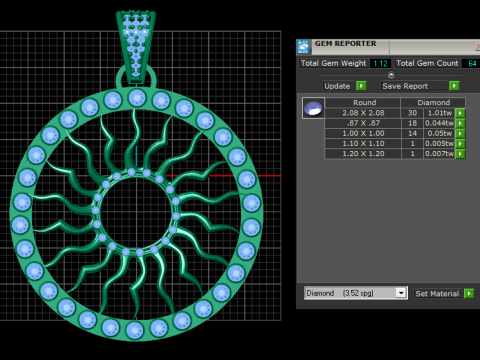Click the green arrow for the 0.044tw row

point(460,123)
